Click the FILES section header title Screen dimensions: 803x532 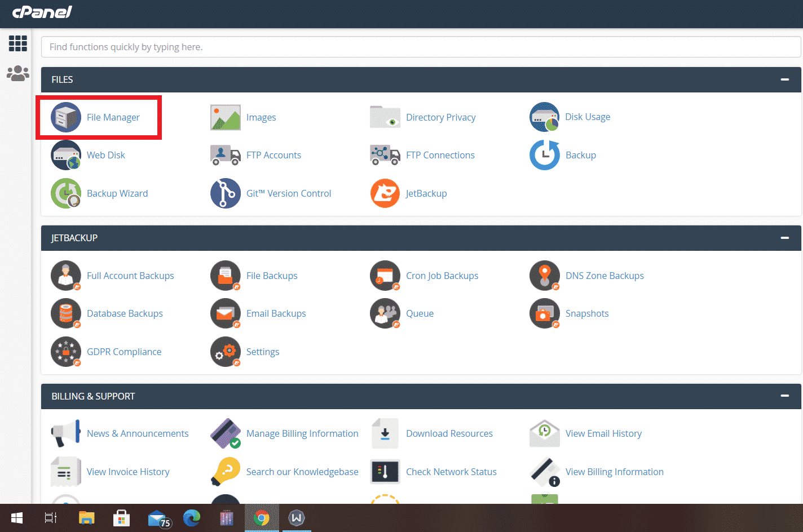point(62,79)
